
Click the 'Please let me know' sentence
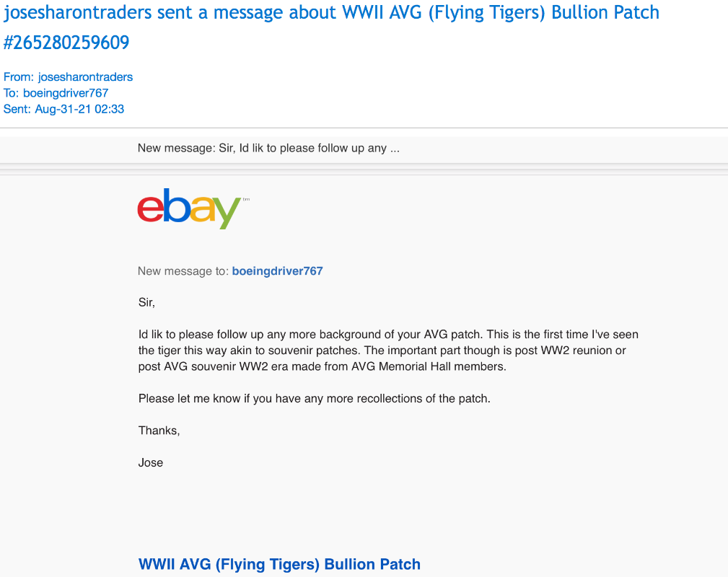click(x=314, y=398)
